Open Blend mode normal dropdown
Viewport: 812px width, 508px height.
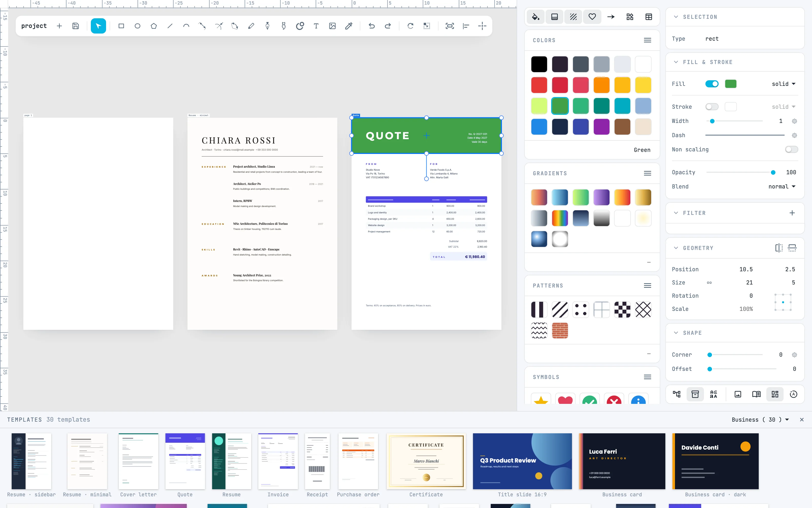coord(782,186)
